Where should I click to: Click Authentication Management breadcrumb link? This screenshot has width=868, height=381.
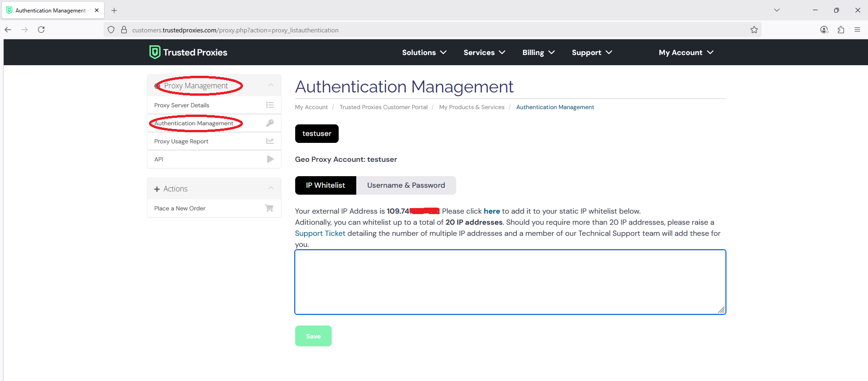(555, 107)
